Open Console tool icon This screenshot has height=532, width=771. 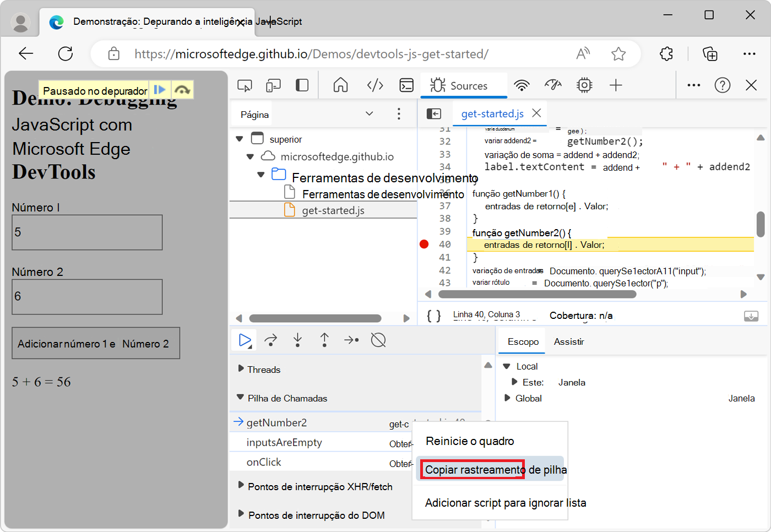[x=406, y=85]
